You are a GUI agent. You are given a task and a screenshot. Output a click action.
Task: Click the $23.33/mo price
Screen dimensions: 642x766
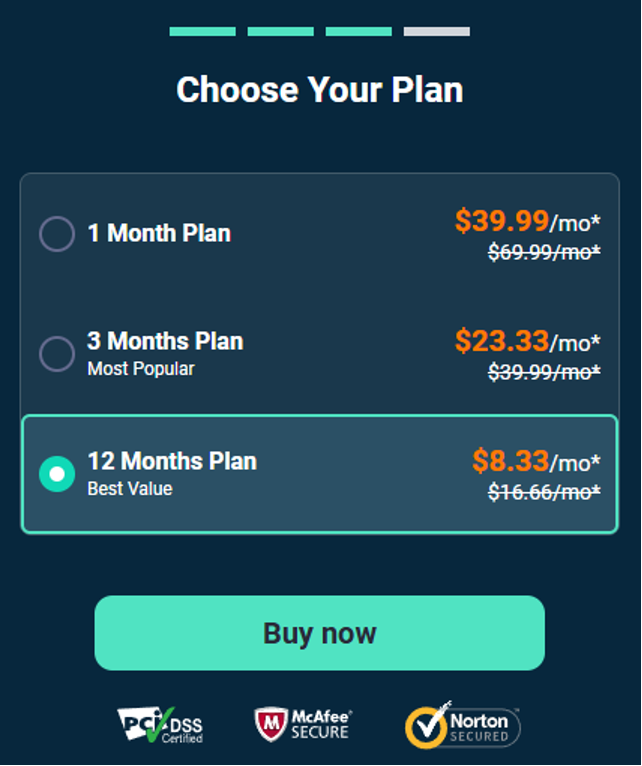[x=527, y=341]
